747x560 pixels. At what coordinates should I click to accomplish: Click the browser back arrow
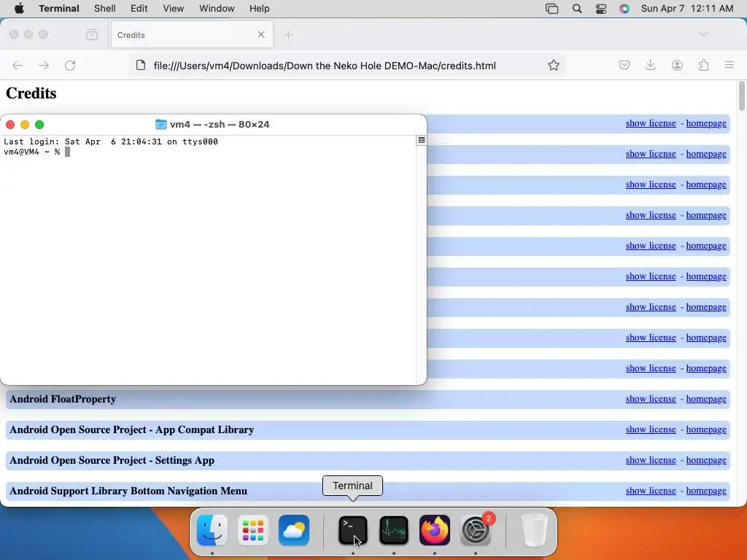(18, 65)
